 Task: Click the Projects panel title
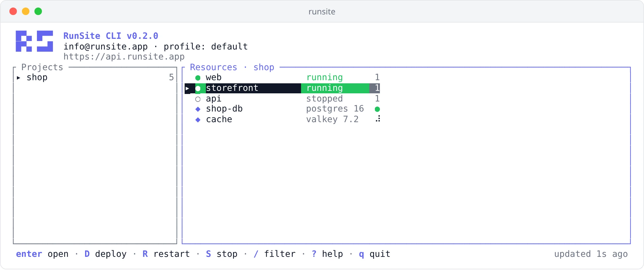(x=42, y=67)
